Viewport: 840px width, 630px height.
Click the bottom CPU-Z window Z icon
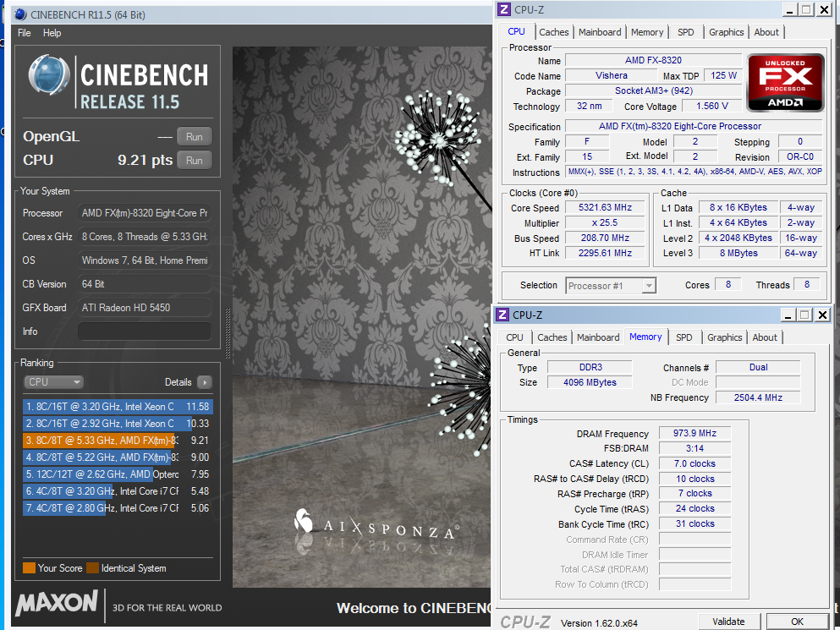tap(502, 315)
